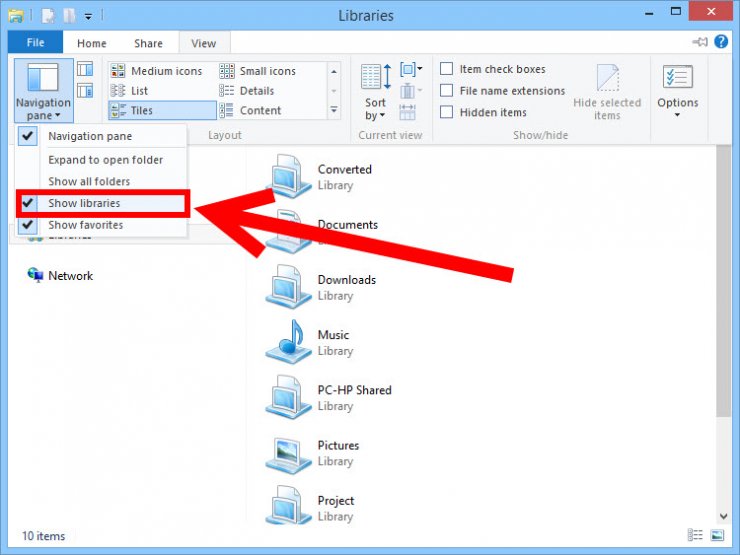Select the Music library icon

click(x=288, y=342)
